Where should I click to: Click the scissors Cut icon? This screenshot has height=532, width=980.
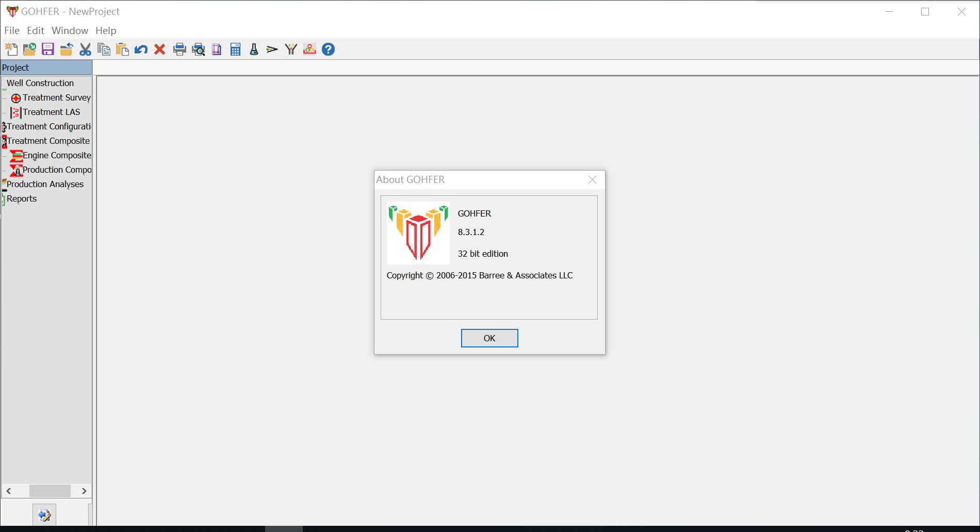point(85,49)
